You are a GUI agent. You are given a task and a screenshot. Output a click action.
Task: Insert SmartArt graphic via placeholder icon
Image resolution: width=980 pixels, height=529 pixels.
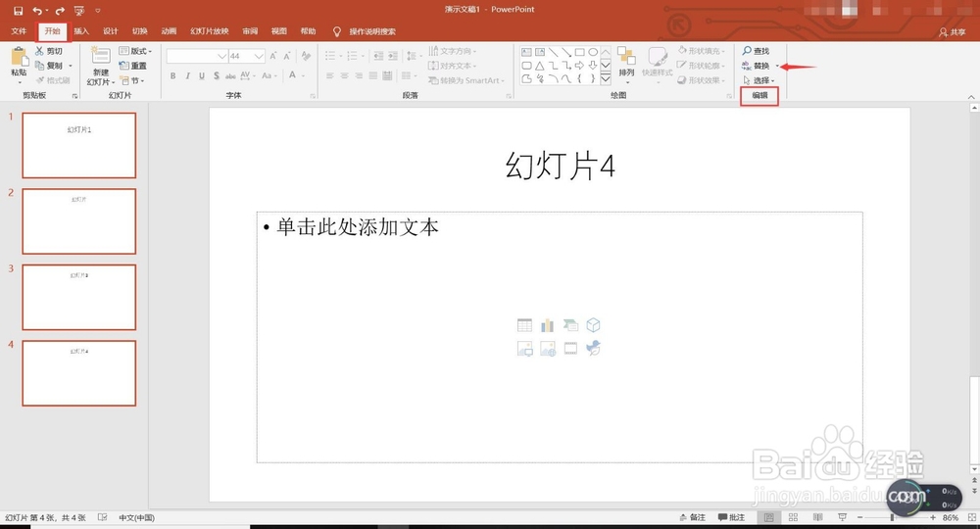[570, 325]
